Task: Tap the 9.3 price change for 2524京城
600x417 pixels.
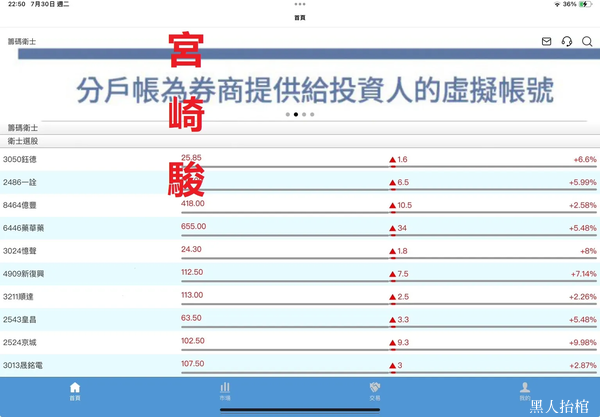Action: click(403, 342)
